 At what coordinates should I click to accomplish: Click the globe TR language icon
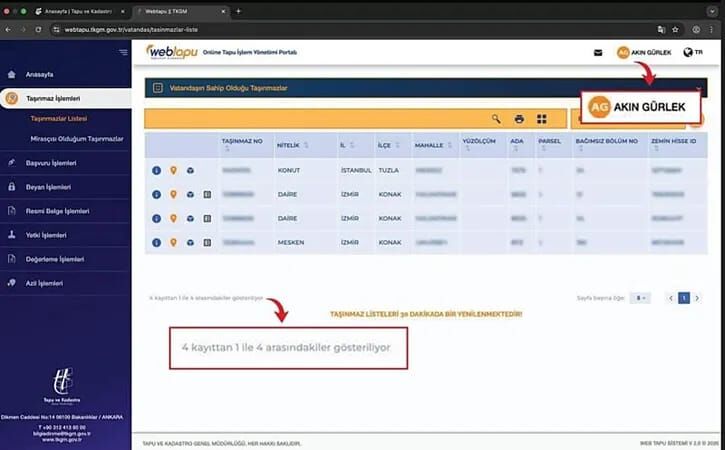click(692, 52)
